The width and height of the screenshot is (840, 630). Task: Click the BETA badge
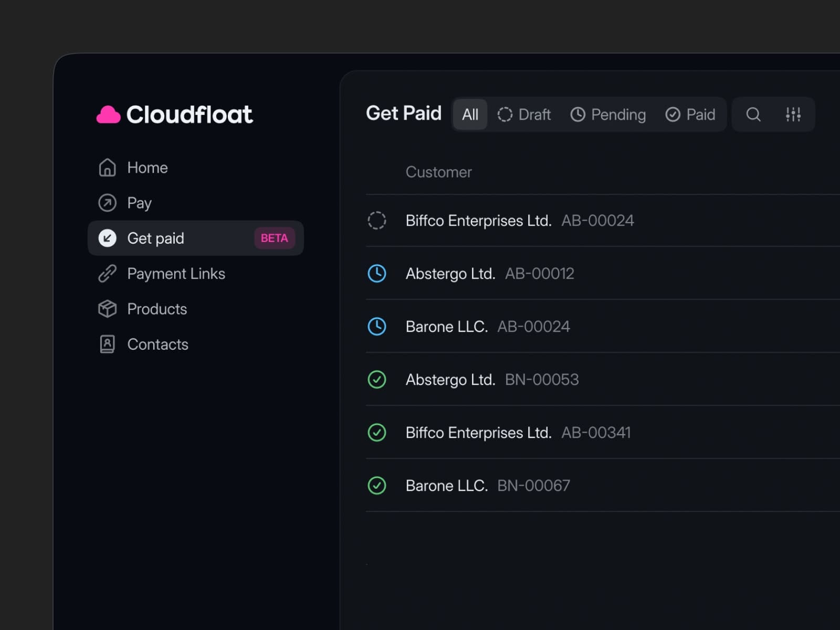pos(274,238)
